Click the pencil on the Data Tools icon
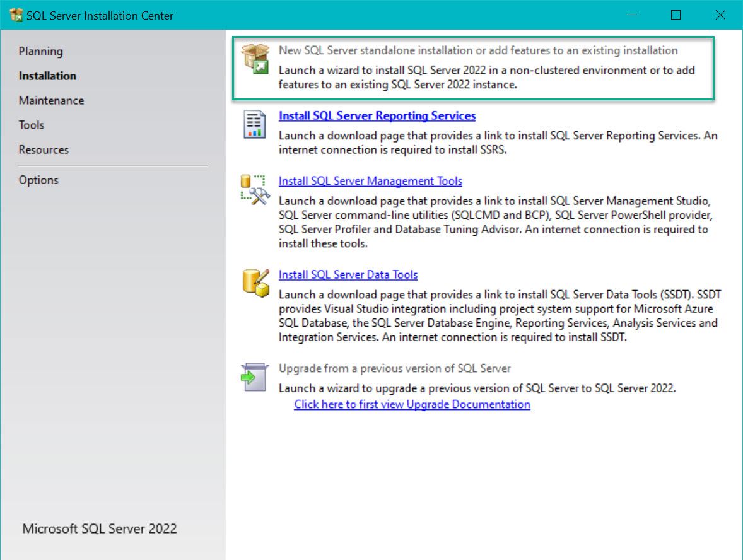The height and width of the screenshot is (560, 743). pos(261,276)
